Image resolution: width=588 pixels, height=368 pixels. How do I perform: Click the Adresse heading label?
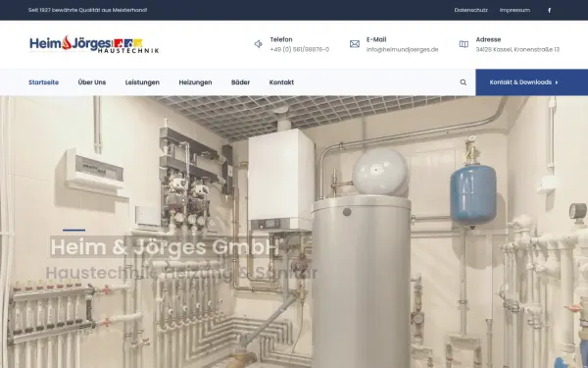pyautogui.click(x=488, y=39)
